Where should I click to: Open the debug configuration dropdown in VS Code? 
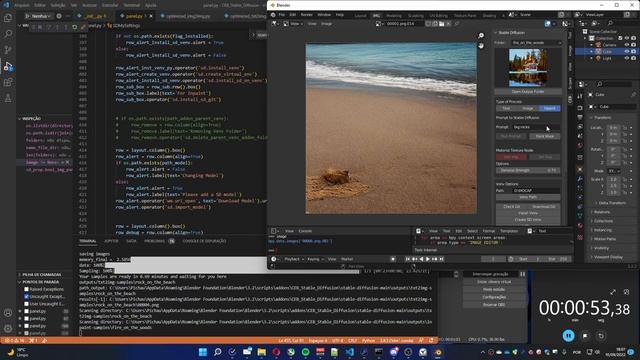pyautogui.click(x=39, y=16)
